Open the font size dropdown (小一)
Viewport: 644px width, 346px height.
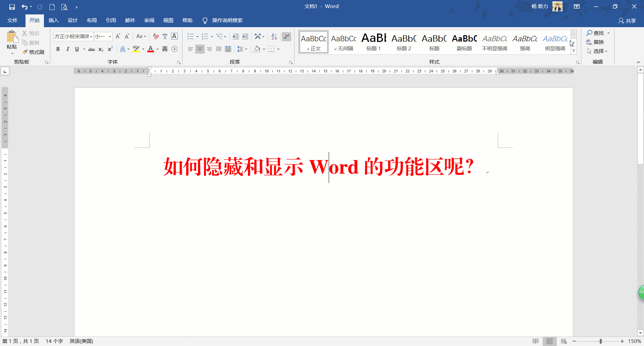[x=110, y=37]
